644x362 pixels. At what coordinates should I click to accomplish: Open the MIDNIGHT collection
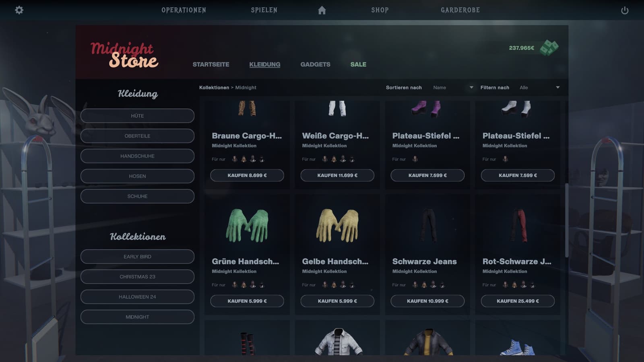pyautogui.click(x=137, y=317)
